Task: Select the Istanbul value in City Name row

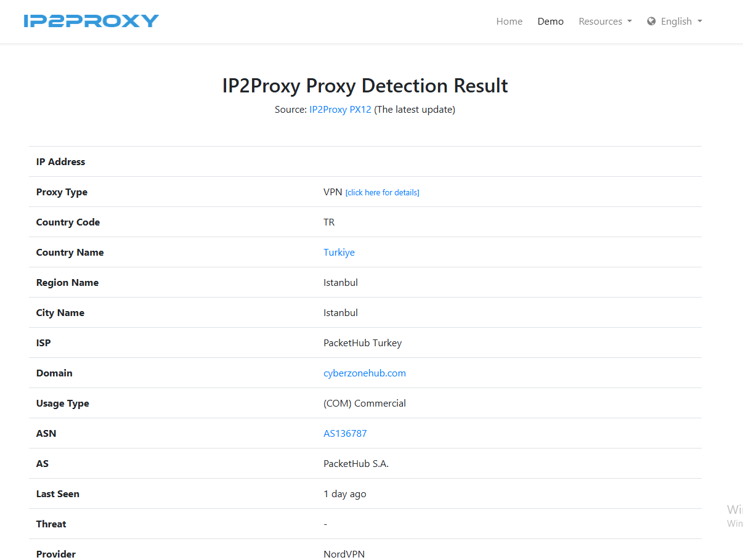Action: click(341, 313)
